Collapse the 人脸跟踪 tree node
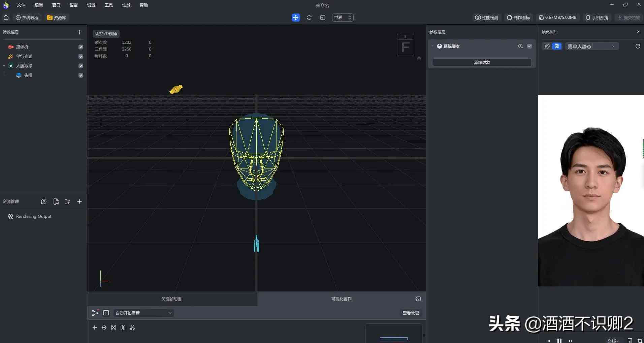Image resolution: width=644 pixels, height=343 pixels. [x=4, y=66]
